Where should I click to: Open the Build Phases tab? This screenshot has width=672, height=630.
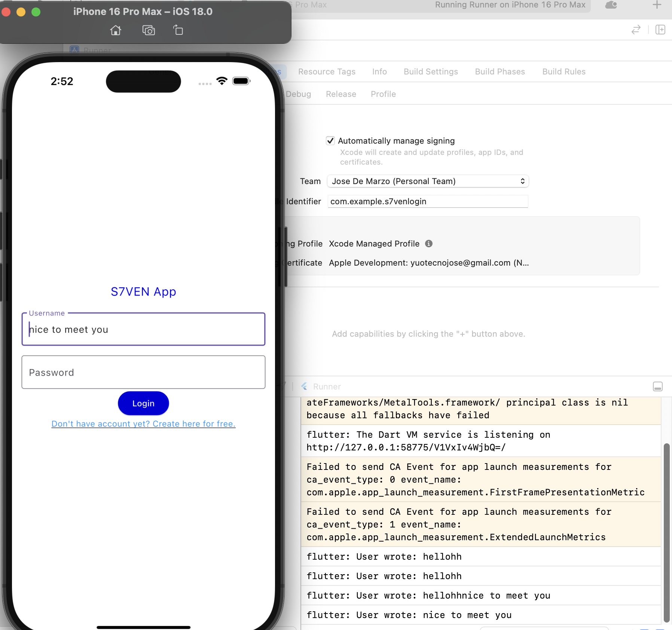[500, 71]
